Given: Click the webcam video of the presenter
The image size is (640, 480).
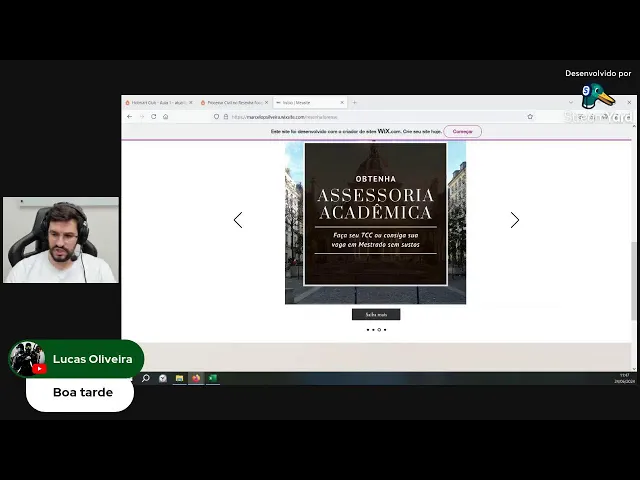Looking at the screenshot, I should (61, 240).
